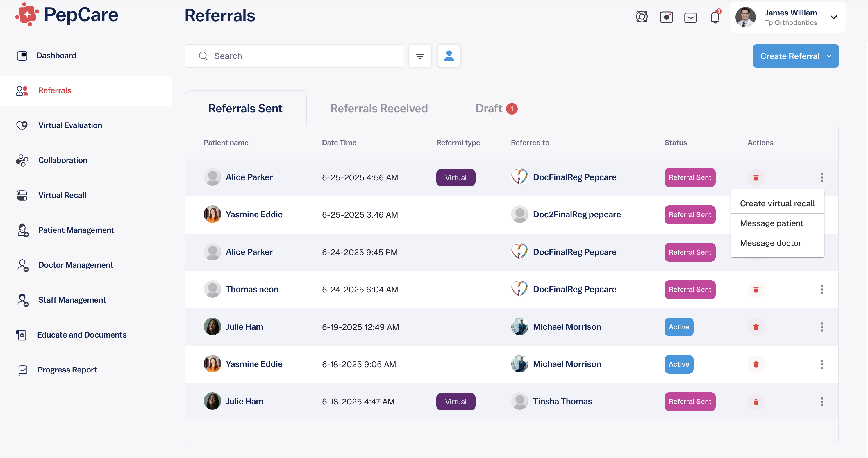Click Referral Sent status for Tinsha Thomas row
This screenshot has height=458, width=868.
(690, 402)
